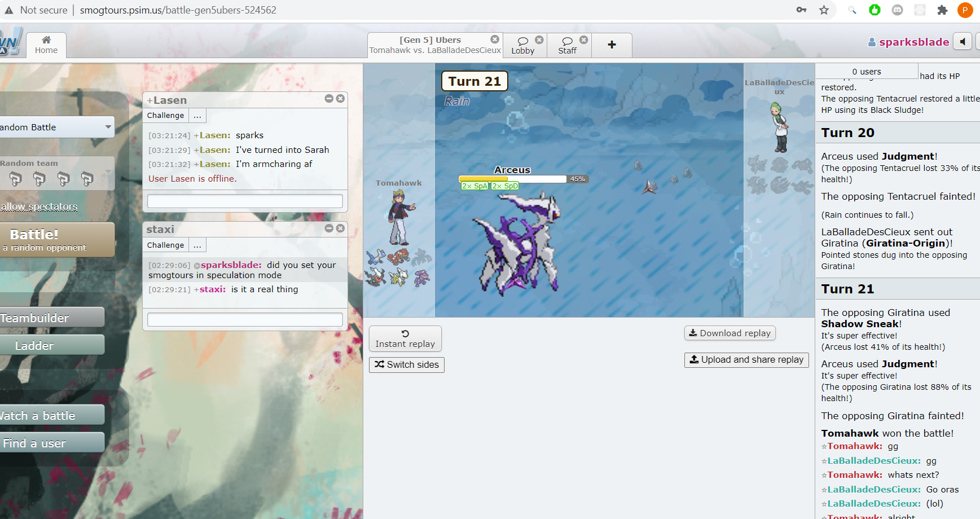Open the Teambuilder
The height and width of the screenshot is (519, 980).
click(x=52, y=317)
